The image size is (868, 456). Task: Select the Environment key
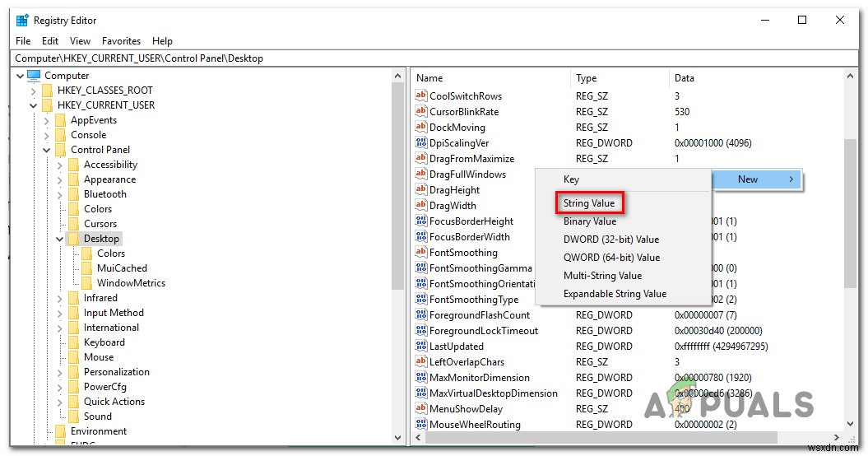coord(99,431)
